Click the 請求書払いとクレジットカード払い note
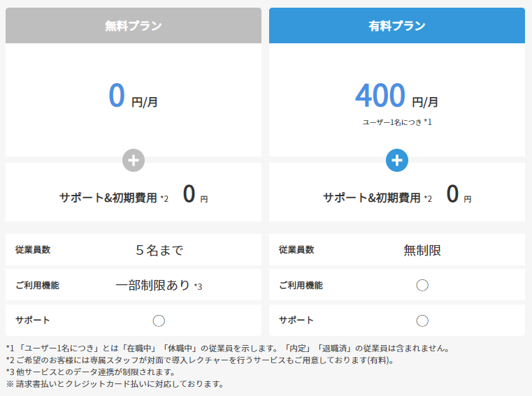The image size is (532, 396). coord(115,383)
